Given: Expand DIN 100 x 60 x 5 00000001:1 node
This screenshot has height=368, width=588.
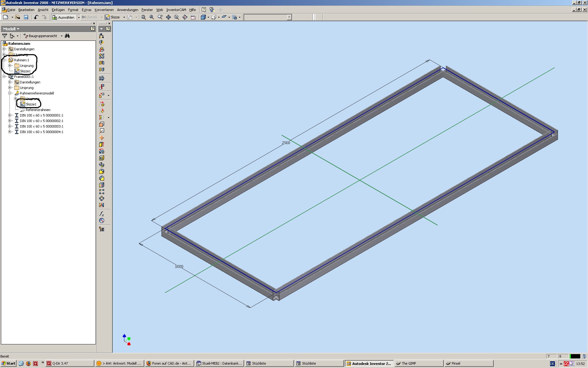Looking at the screenshot, I should 9,115.
